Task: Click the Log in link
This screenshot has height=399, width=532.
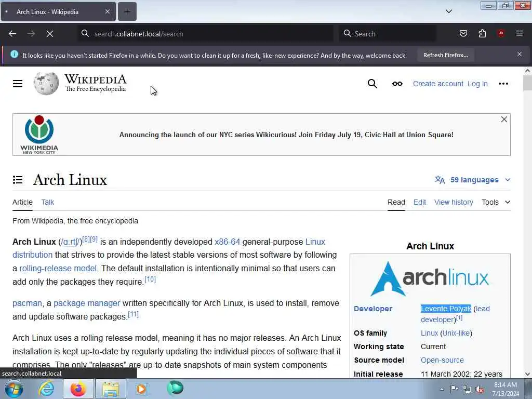Action: pyautogui.click(x=477, y=84)
